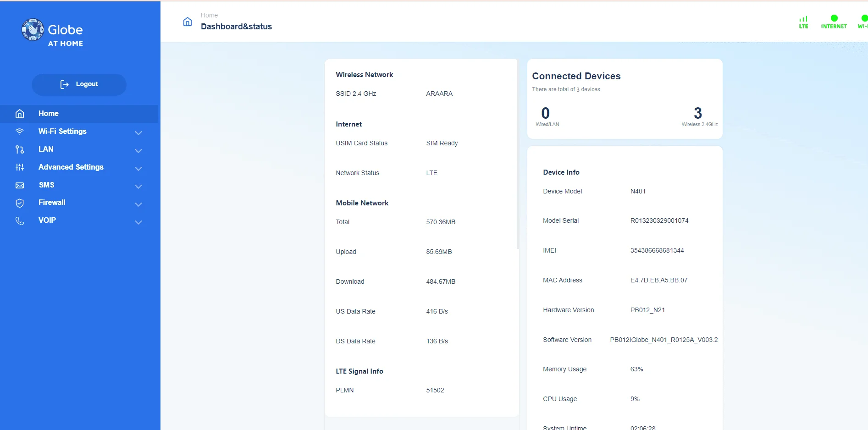Click the MAC Address E4:7D:EB:A5:BB:07
Viewport: 868px width, 430px height.
[659, 280]
